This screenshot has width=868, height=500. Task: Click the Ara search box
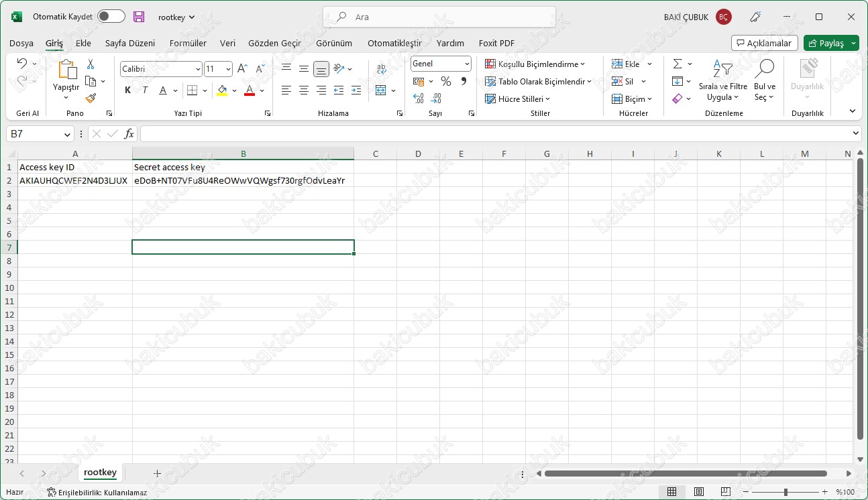(x=439, y=17)
